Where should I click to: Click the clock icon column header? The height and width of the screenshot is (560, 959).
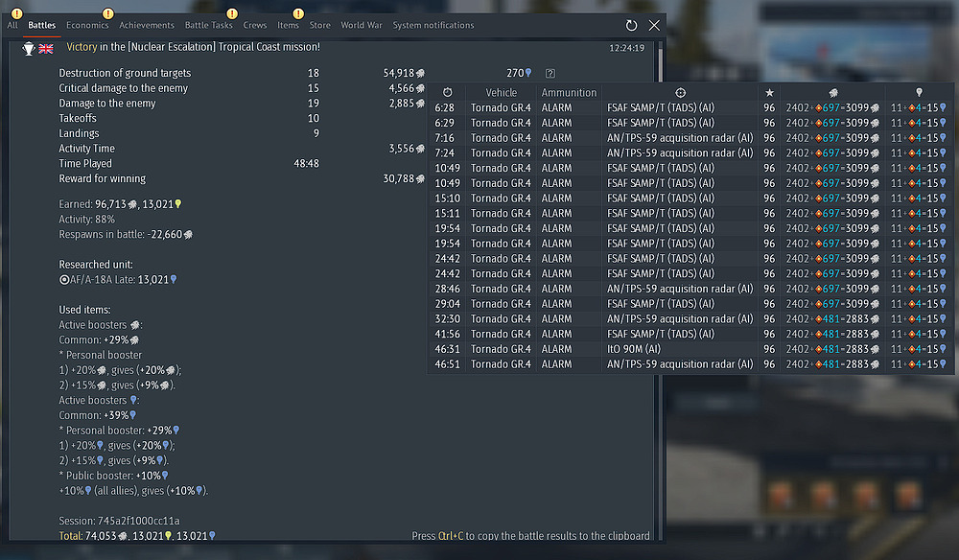pos(447,92)
